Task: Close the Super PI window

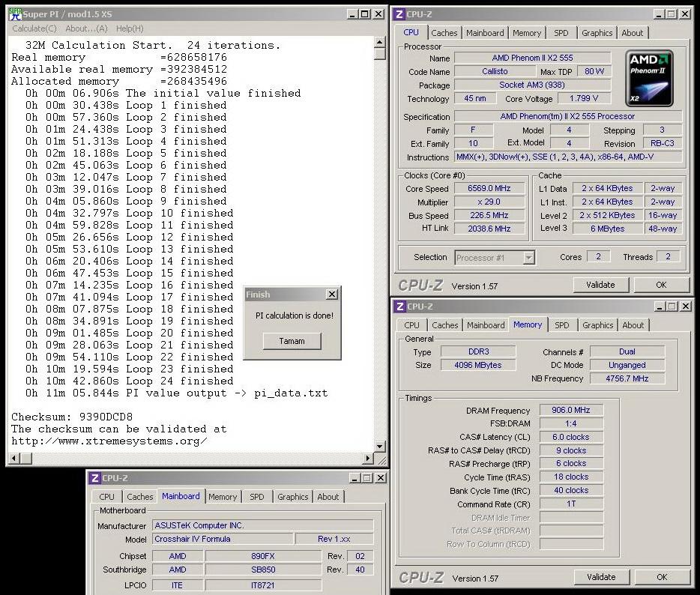Action: pyautogui.click(x=378, y=14)
